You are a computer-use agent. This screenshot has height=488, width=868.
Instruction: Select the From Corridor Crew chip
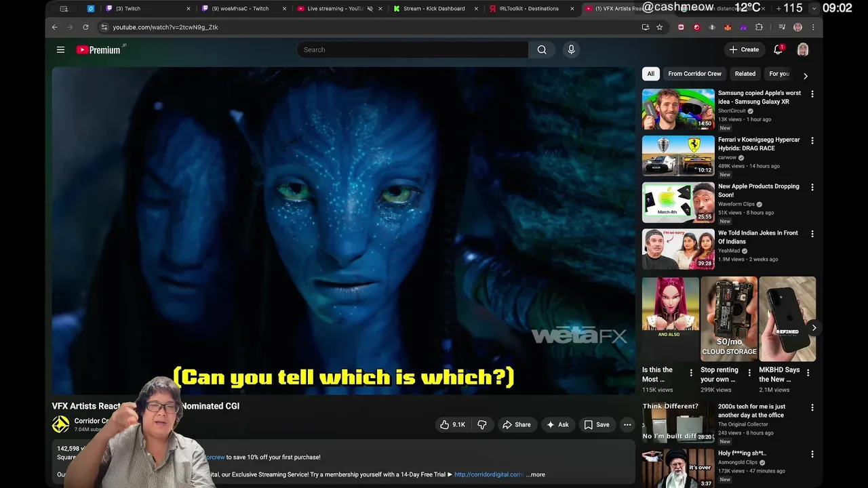[694, 74]
